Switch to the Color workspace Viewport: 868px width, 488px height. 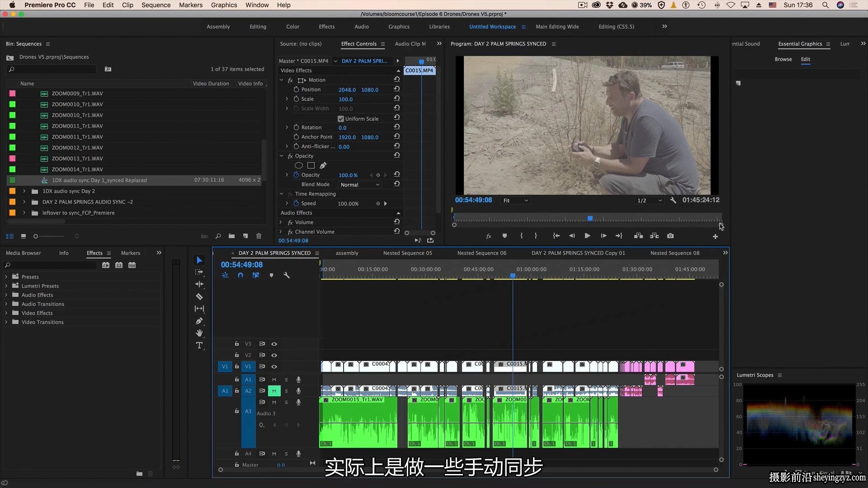click(x=292, y=27)
